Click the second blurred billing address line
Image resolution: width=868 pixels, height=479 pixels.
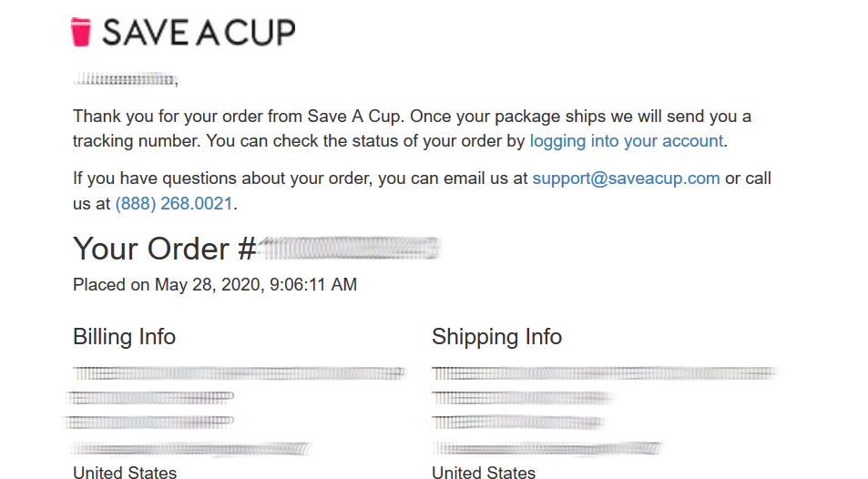point(150,397)
